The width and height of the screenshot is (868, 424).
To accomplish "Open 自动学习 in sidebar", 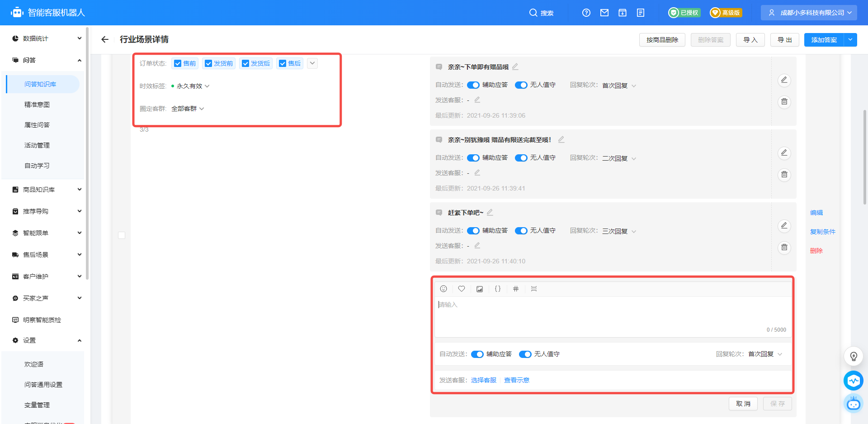I will (37, 166).
